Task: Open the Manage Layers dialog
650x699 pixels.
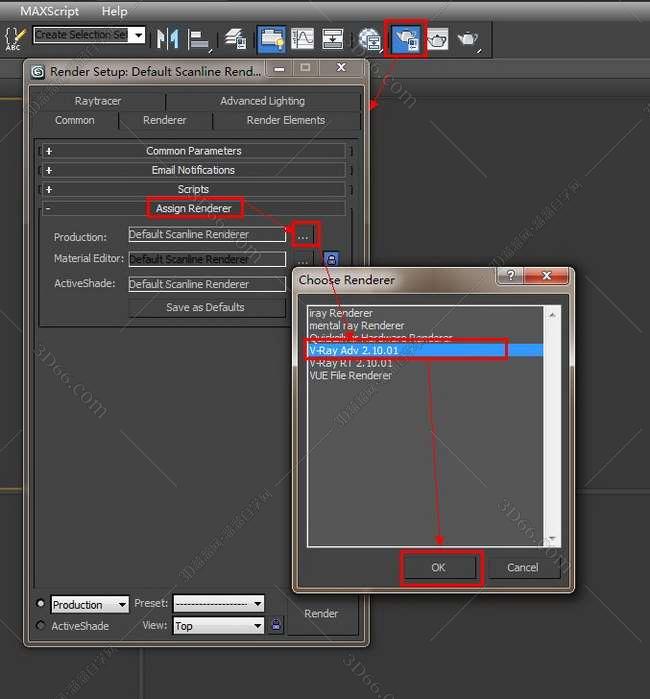Action: (x=236, y=39)
